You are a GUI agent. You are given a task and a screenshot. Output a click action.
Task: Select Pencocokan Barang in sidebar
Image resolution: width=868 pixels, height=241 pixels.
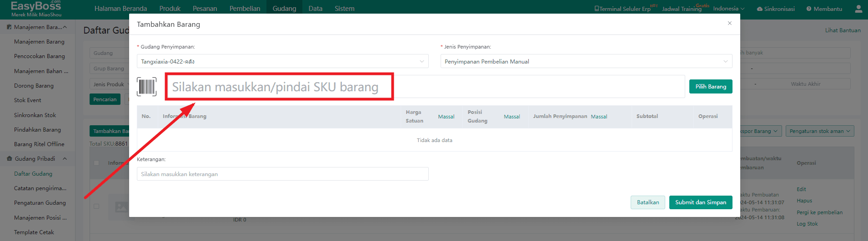pyautogui.click(x=39, y=56)
